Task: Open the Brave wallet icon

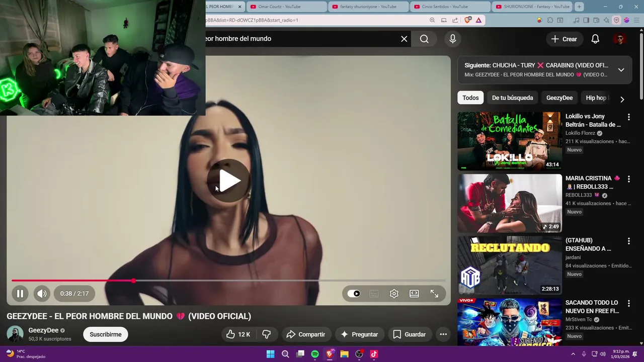Action: (596, 20)
